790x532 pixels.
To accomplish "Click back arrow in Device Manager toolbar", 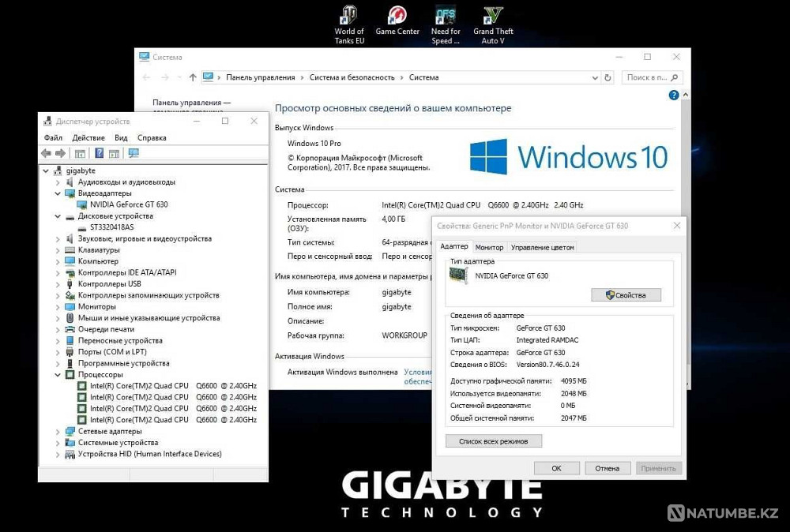I will (47, 153).
